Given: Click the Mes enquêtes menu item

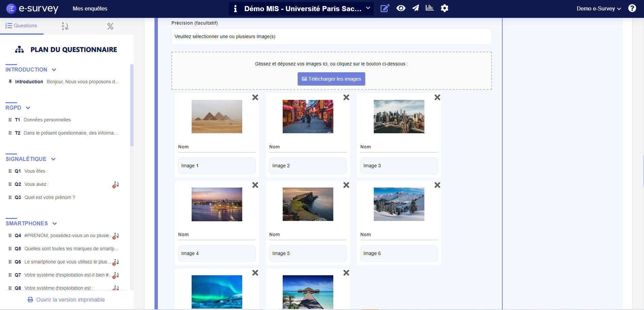Looking at the screenshot, I should 90,8.
